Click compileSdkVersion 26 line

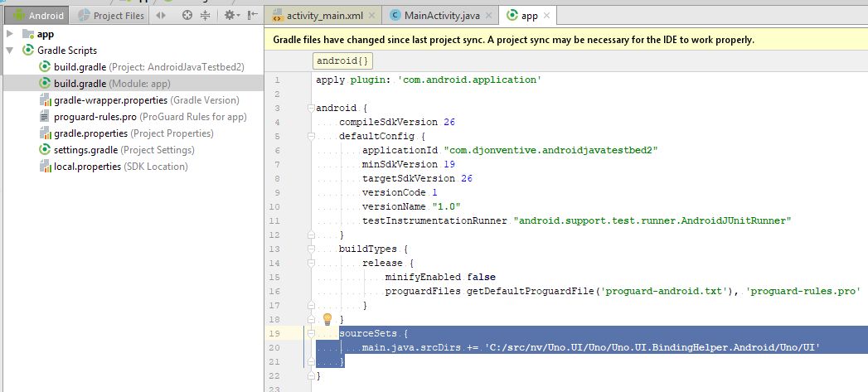click(397, 123)
